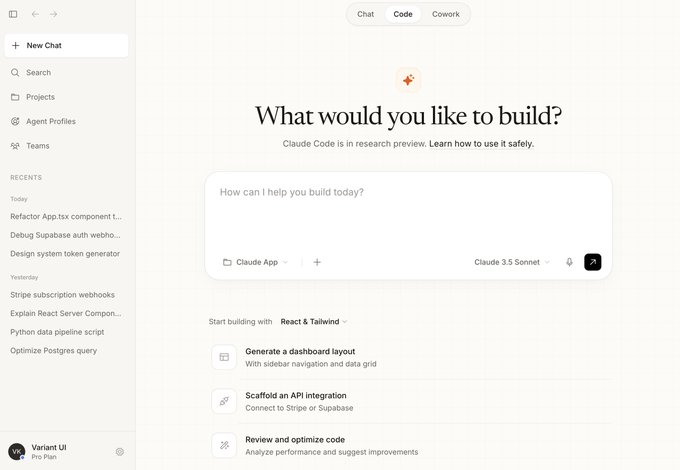The image size is (680, 470).
Task: Open the Claude 3.5 Sonnet model selector
Action: 512,262
